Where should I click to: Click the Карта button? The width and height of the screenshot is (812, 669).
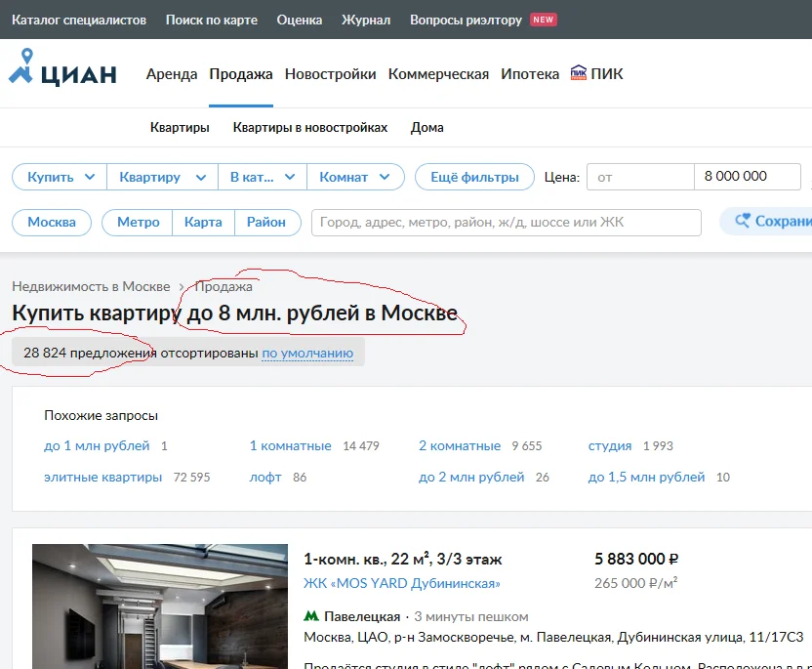click(203, 223)
